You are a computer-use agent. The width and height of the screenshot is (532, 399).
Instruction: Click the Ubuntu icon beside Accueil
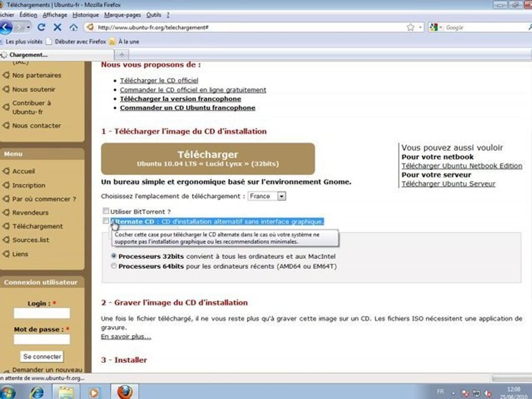[6, 171]
